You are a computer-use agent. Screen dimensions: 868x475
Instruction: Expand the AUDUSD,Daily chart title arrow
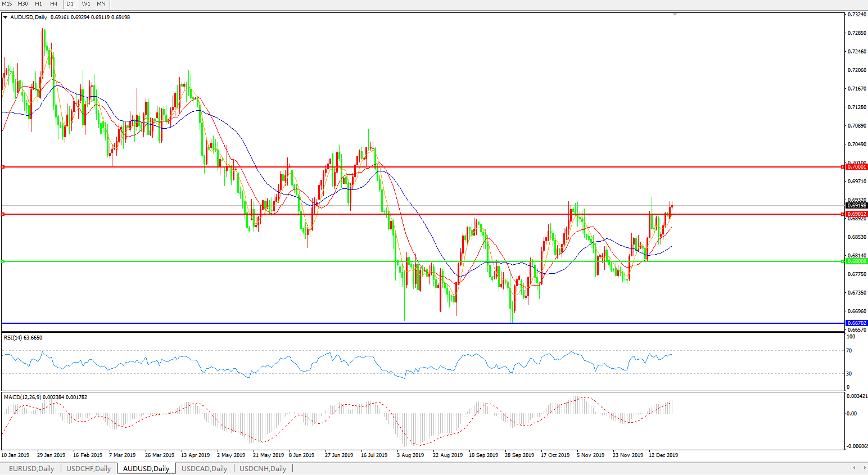click(6, 17)
